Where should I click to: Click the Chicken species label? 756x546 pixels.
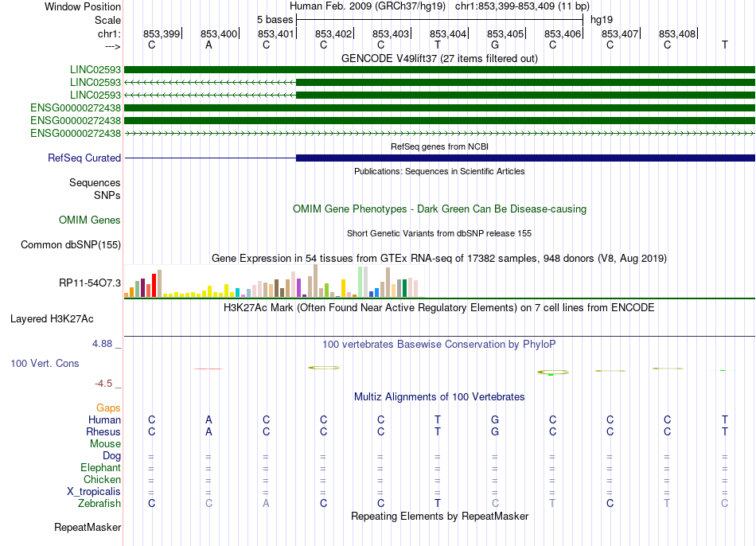point(102,479)
